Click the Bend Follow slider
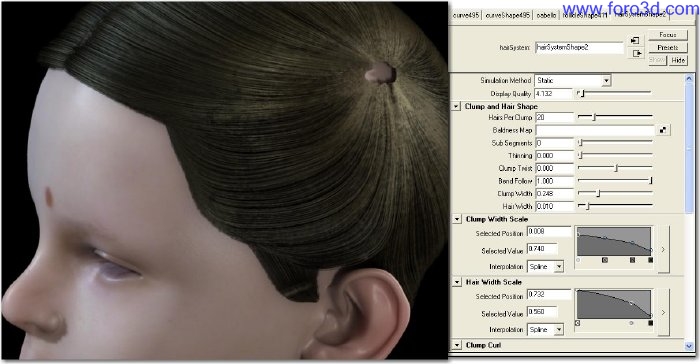700x364 pixels. click(615, 180)
